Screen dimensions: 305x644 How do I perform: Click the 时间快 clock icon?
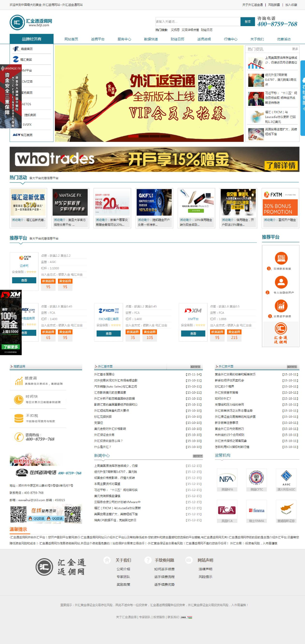coord(19,399)
